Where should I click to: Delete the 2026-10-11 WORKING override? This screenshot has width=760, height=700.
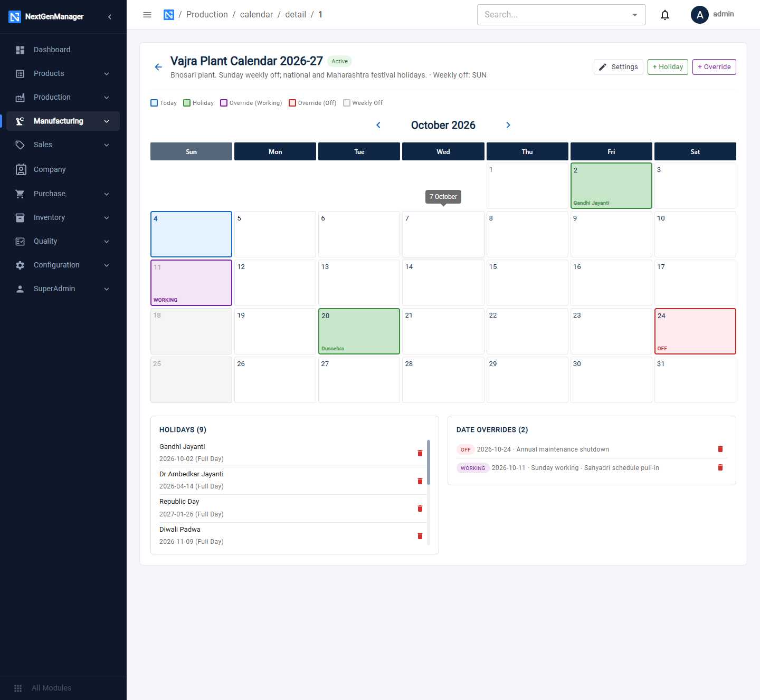(720, 467)
